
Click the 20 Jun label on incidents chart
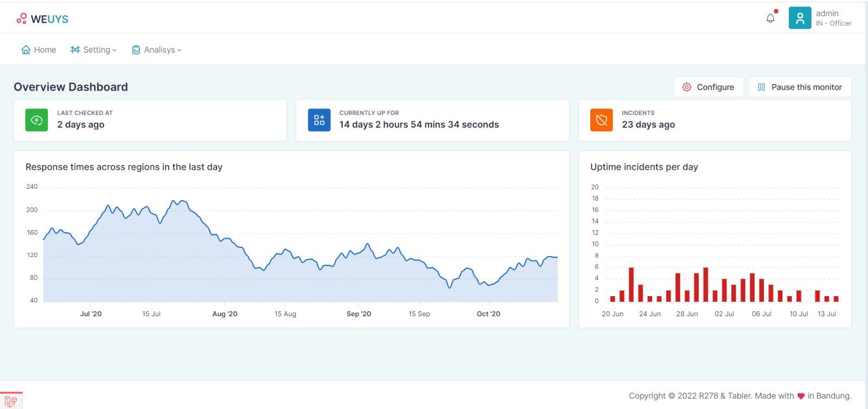pyautogui.click(x=612, y=314)
